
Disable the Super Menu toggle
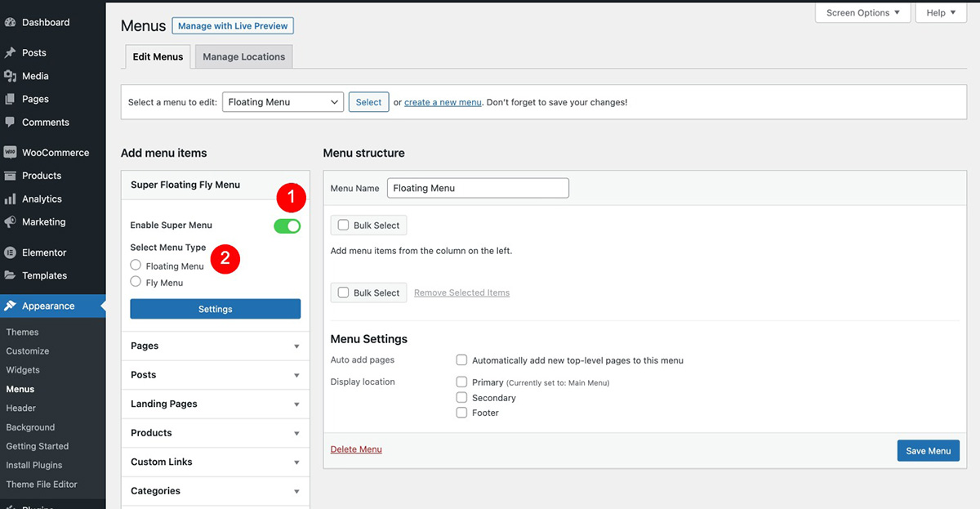(x=287, y=225)
